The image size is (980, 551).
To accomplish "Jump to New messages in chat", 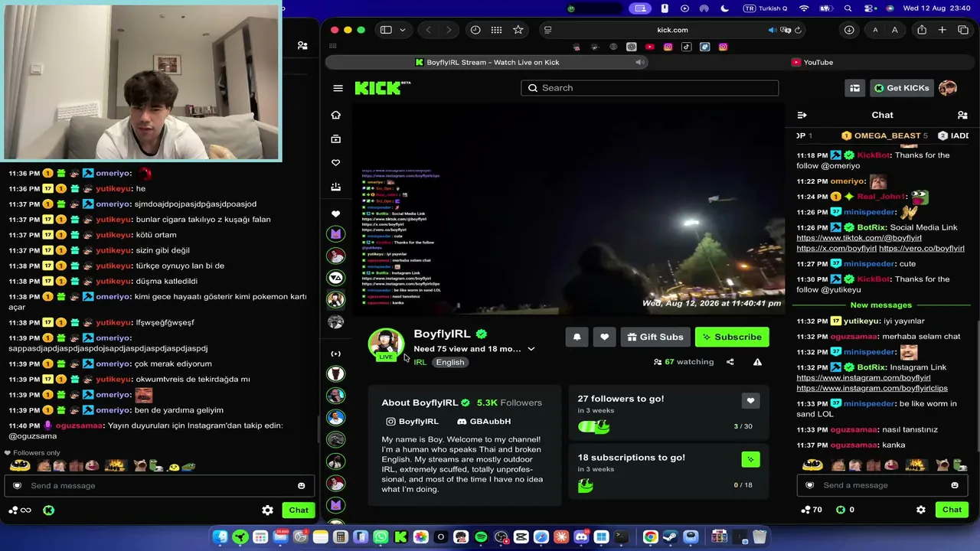I will point(881,305).
